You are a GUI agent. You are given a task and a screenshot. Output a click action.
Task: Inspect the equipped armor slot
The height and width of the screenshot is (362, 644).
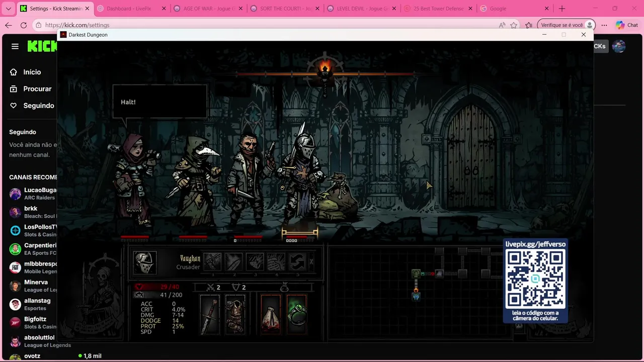coord(235,314)
